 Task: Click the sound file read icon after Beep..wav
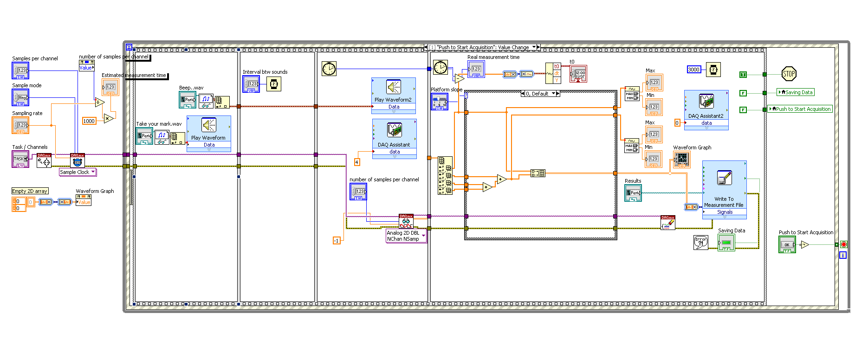tap(206, 101)
